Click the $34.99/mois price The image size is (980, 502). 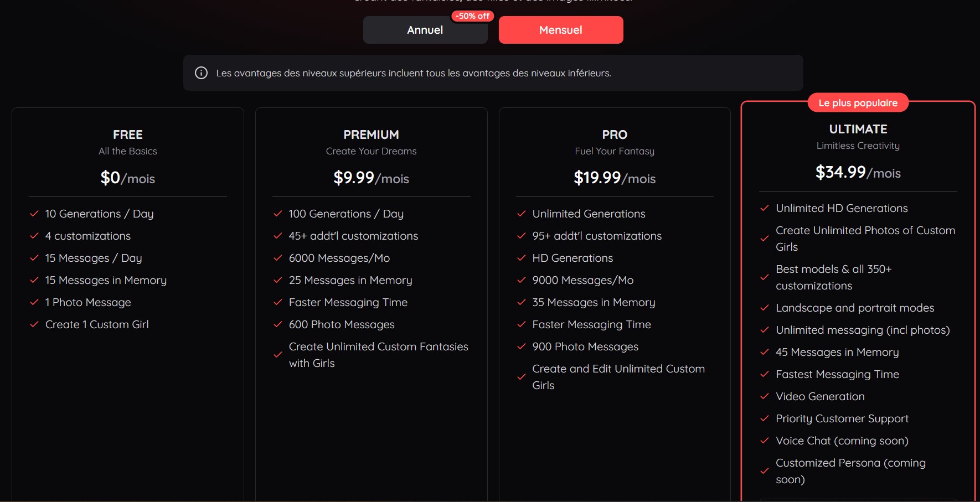[858, 173]
